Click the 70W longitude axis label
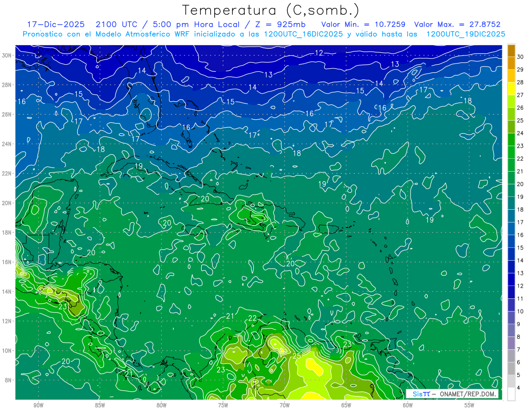The height and width of the screenshot is (411, 532). point(285,405)
